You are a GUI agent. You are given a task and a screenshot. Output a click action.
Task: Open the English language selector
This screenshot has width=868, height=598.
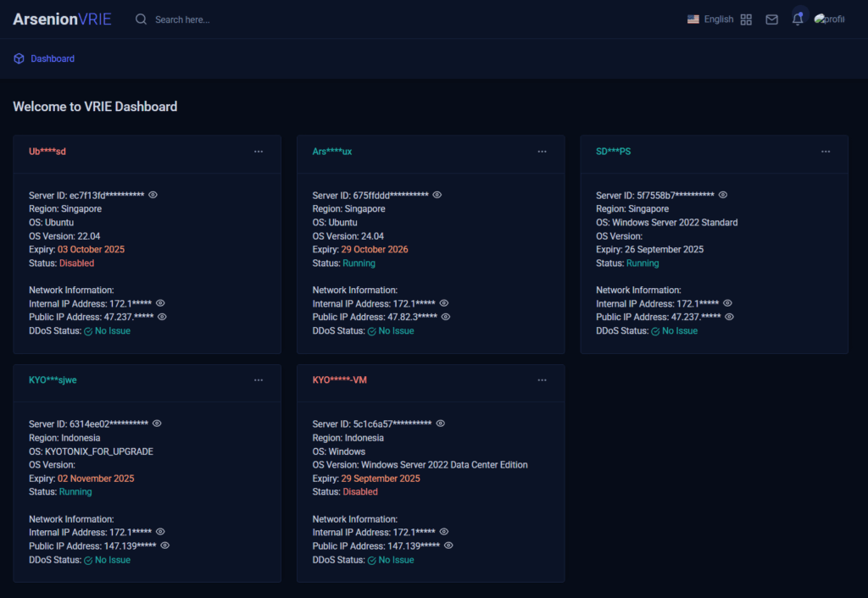(718, 19)
